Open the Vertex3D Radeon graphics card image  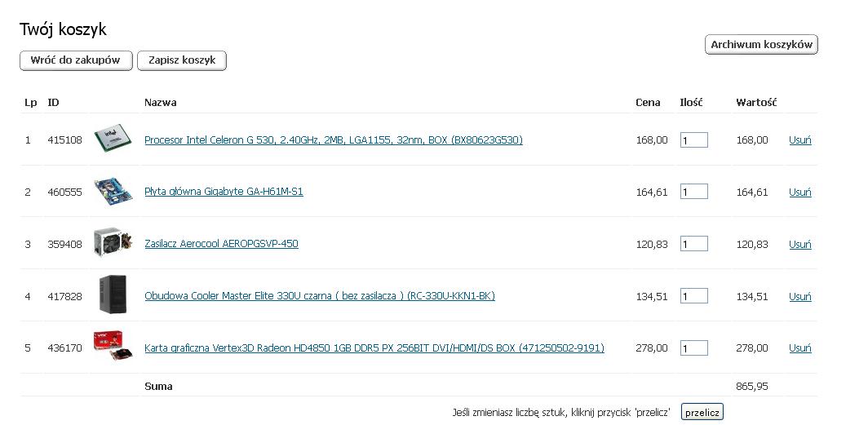coord(113,347)
